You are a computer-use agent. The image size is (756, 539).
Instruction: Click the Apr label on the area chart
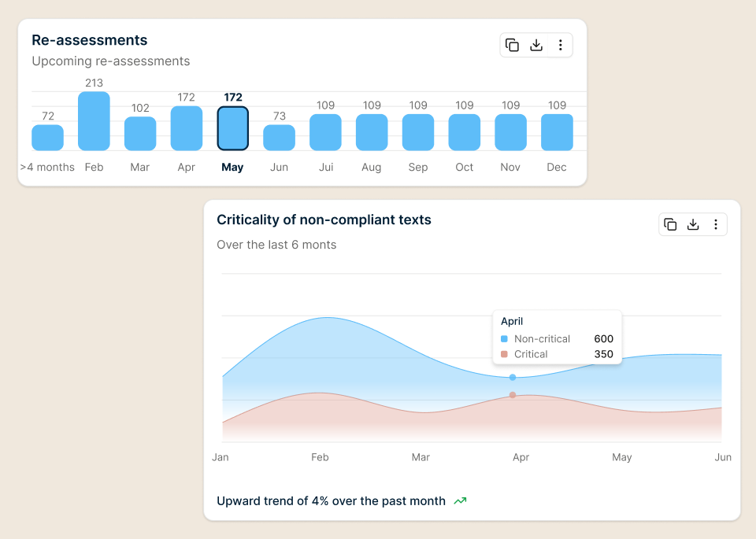(521, 457)
